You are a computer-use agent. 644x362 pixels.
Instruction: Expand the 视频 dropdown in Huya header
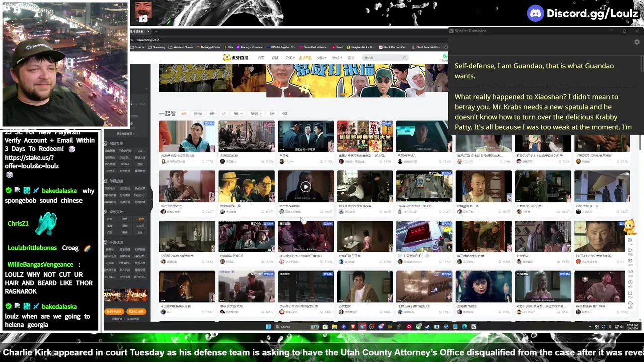click(x=322, y=58)
